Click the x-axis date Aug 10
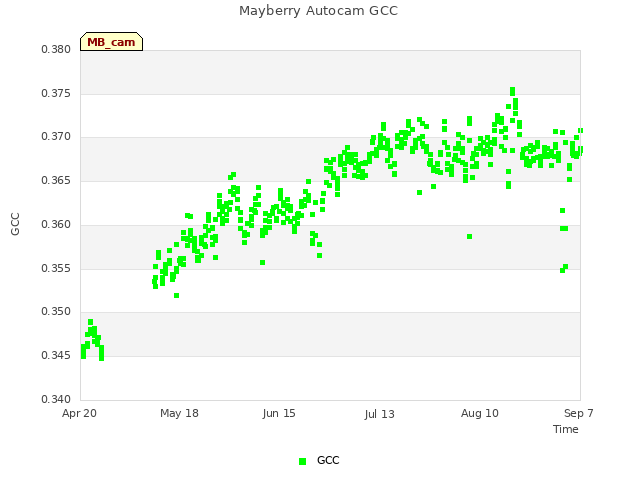Viewport: 640px width, 480px height. point(480,413)
